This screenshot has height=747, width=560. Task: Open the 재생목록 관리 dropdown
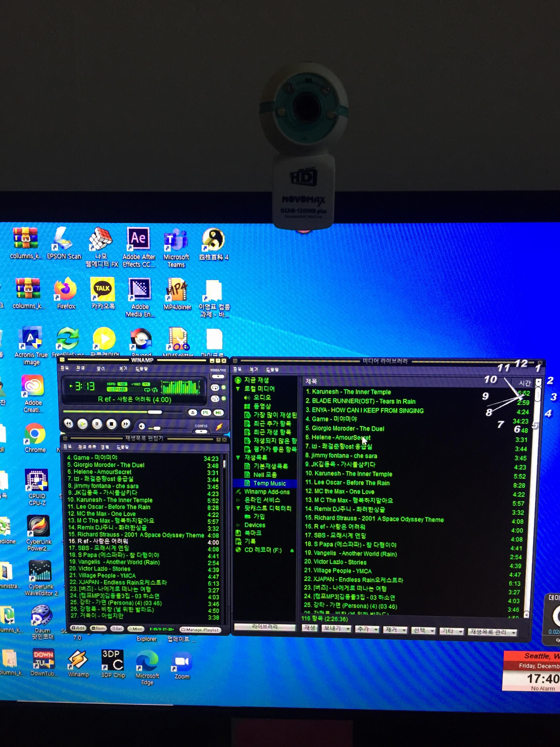pos(493,632)
